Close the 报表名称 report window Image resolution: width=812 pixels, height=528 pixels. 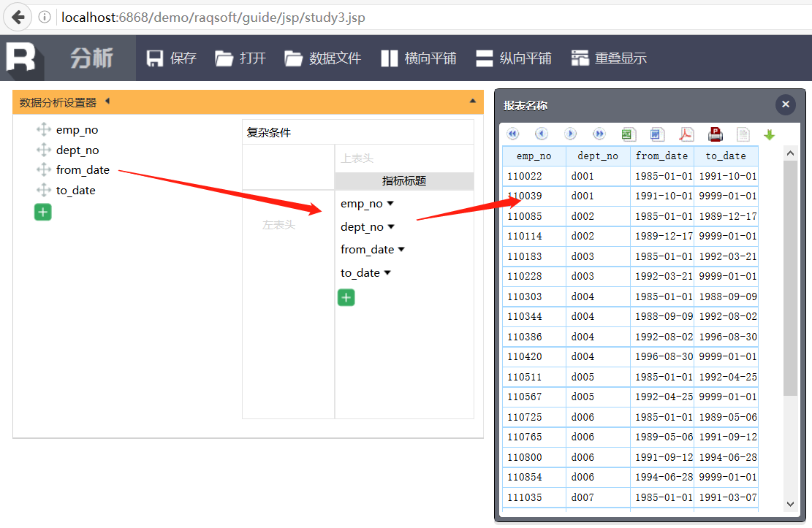786,104
